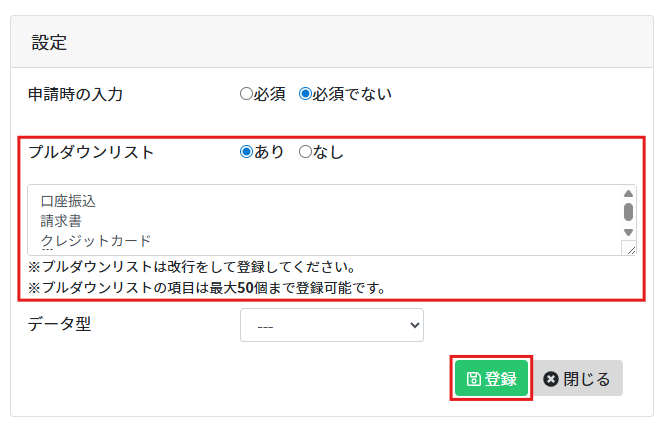The height and width of the screenshot is (427, 670).
Task: Click the textarea resize handle corner
Action: click(x=628, y=248)
